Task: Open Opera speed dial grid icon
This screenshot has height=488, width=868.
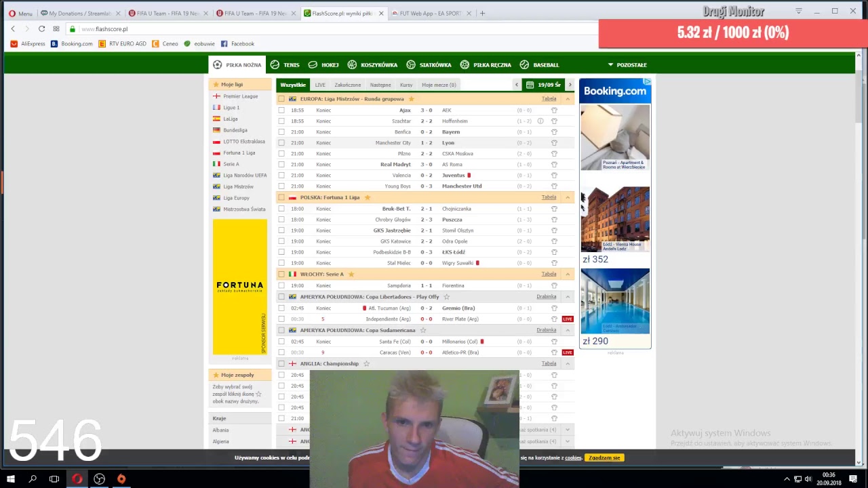Action: tap(56, 29)
